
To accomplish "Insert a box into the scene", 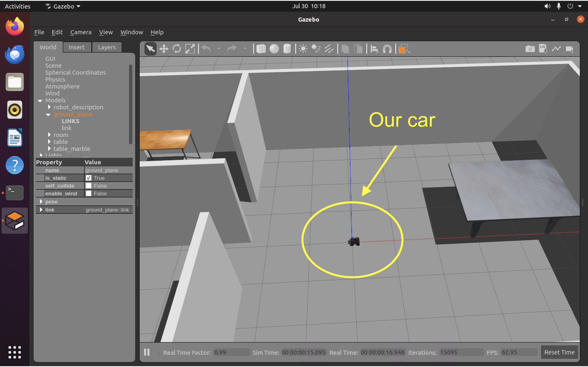I will point(262,49).
